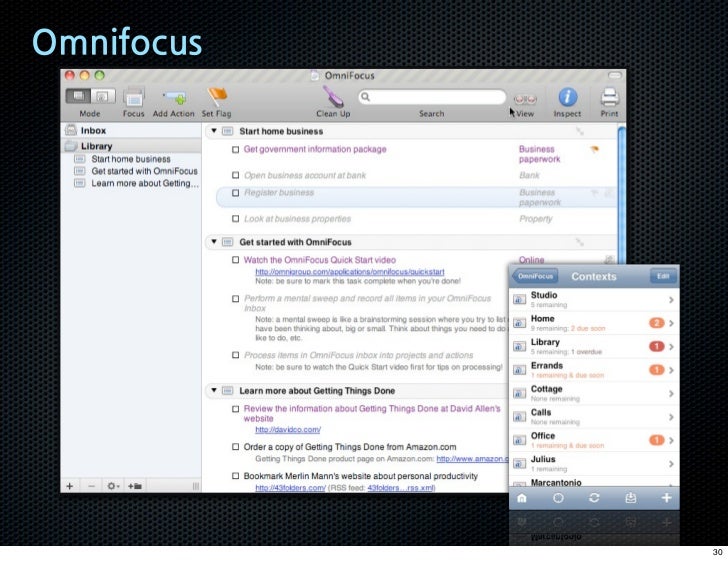Viewport: 728px width, 561px height.
Task: Switch to planning mode left segment
Action: pos(78,96)
